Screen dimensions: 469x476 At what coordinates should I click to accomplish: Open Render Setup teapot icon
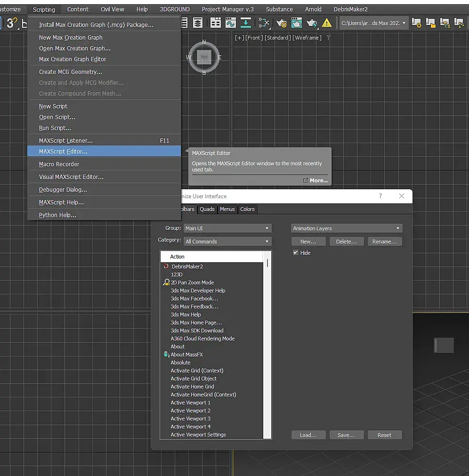(x=282, y=23)
